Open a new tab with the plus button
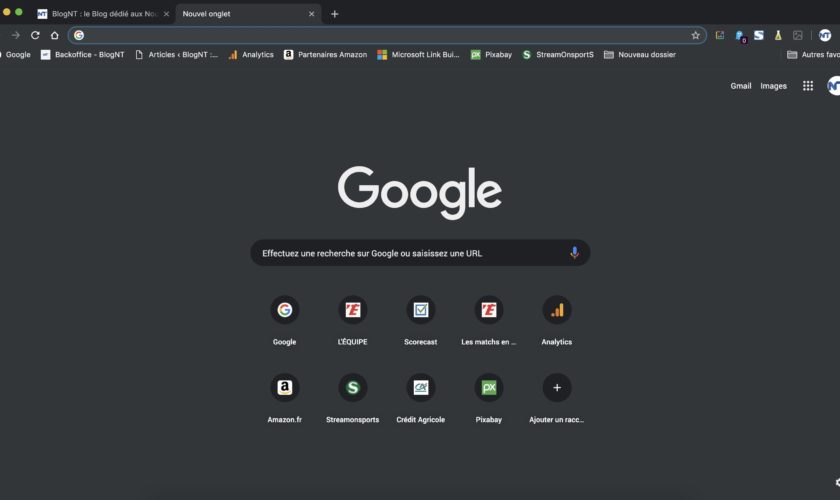Image resolution: width=840 pixels, height=500 pixels. tap(335, 14)
